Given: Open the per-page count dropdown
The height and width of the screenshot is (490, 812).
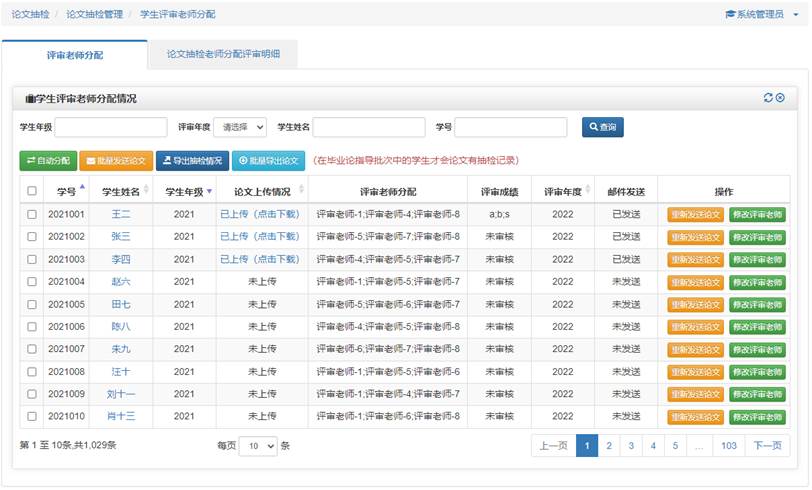Looking at the screenshot, I should (257, 446).
